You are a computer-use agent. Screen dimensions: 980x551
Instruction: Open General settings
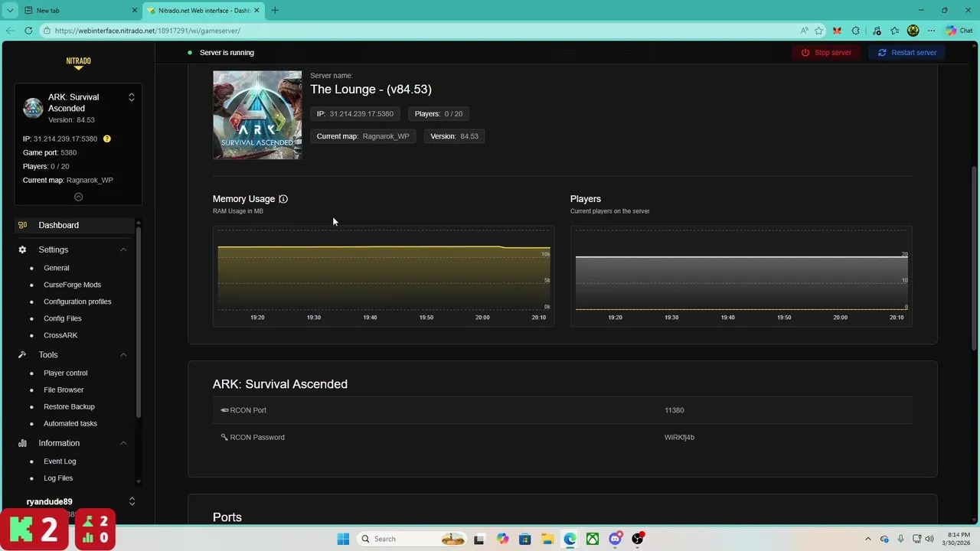pyautogui.click(x=56, y=268)
